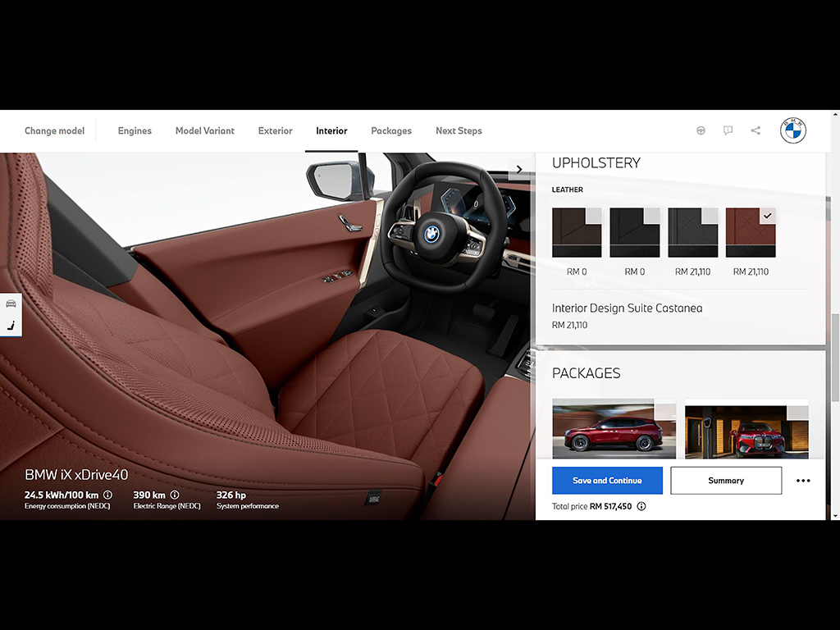Select third dark quilted leather swatch
This screenshot has width=840, height=630.
click(692, 232)
